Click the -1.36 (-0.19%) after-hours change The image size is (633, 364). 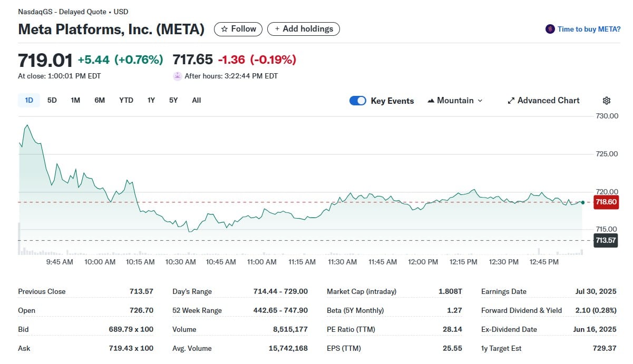(x=257, y=60)
